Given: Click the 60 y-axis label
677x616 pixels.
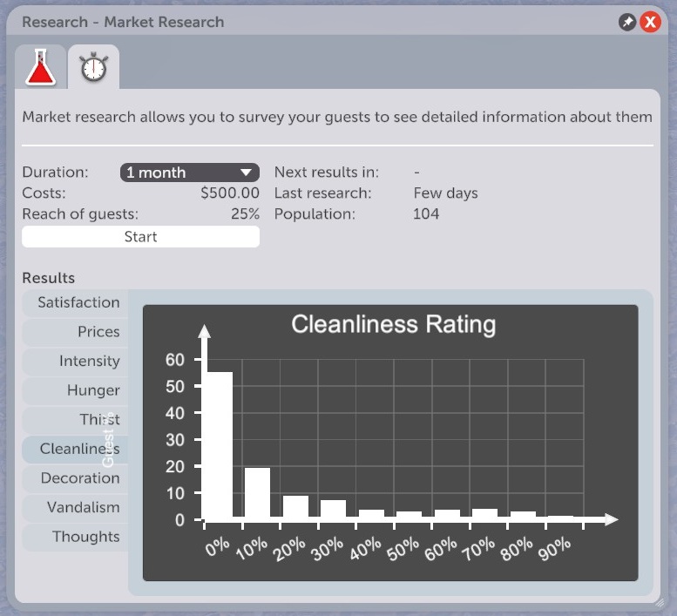Looking at the screenshot, I should (175, 360).
